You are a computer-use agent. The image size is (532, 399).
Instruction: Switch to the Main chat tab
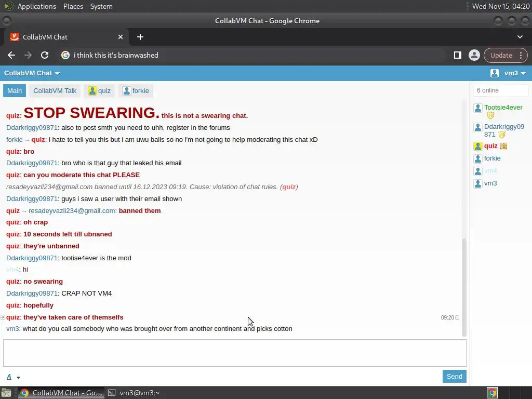pos(15,90)
